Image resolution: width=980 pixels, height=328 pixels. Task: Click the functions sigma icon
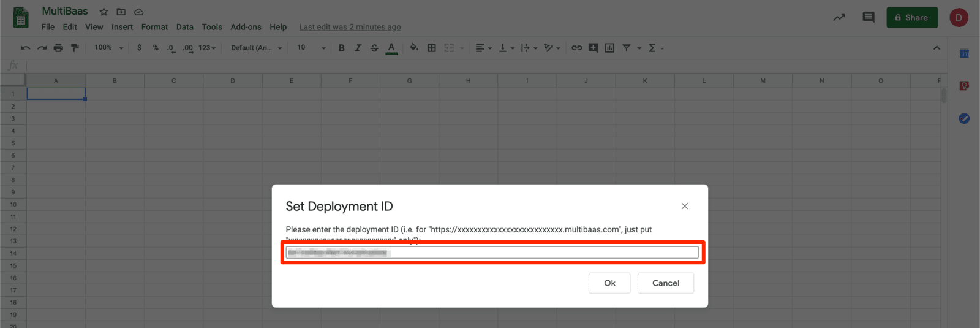pyautogui.click(x=652, y=48)
